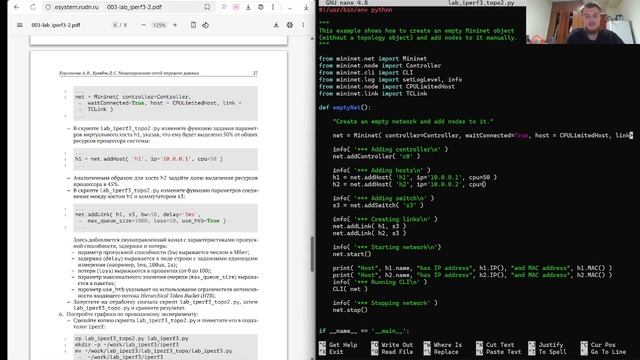Click the 'def emptyNet():' line
This screenshot has height=360, width=640.
click(x=345, y=107)
